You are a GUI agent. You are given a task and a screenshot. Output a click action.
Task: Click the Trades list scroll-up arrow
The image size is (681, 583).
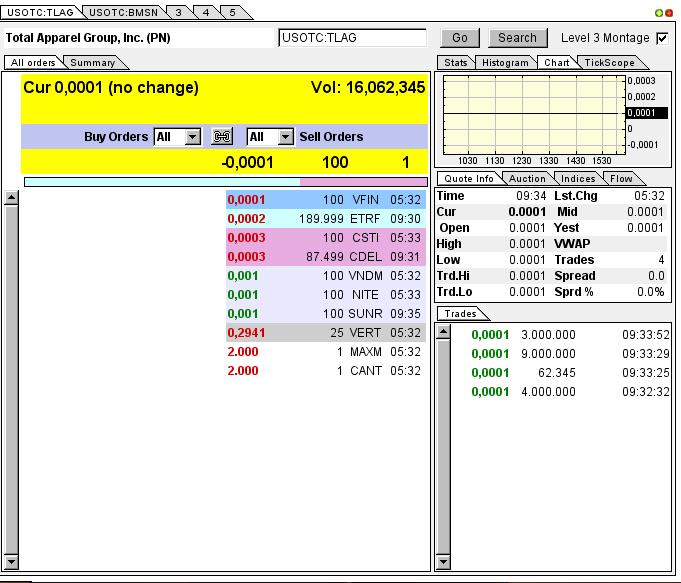pyautogui.click(x=444, y=330)
